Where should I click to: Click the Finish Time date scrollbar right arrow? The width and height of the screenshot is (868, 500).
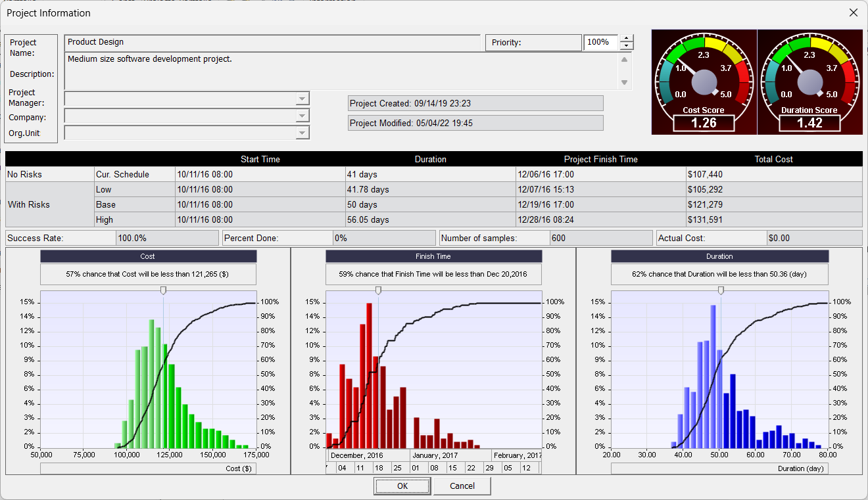click(x=539, y=468)
